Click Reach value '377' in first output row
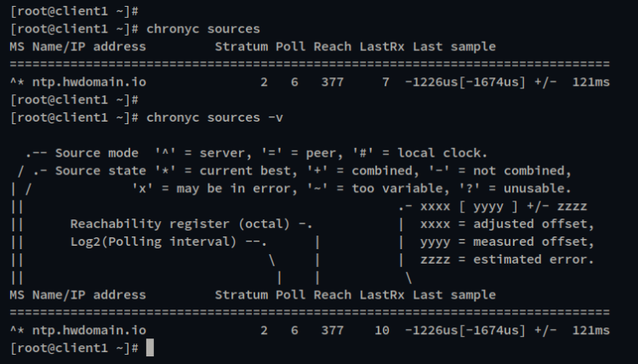Viewport: 638px width, 364px height. [x=333, y=82]
